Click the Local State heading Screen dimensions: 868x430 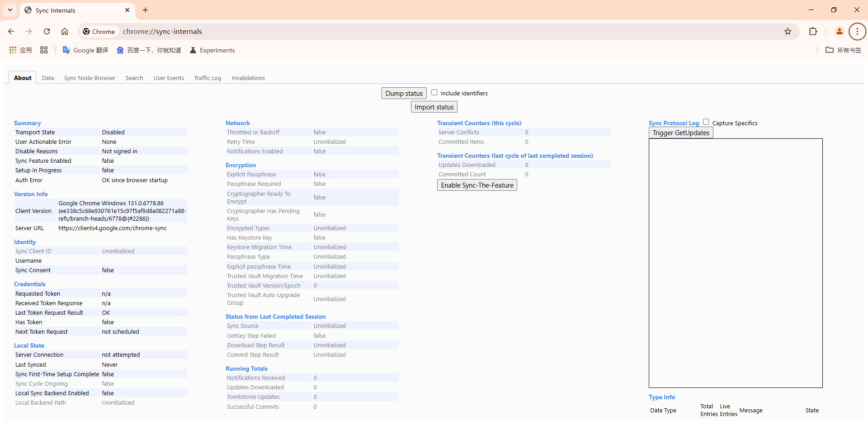tap(29, 345)
